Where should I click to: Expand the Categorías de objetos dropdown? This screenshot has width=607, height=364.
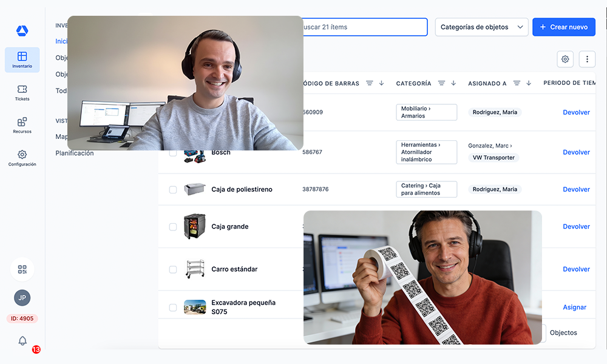point(481,27)
